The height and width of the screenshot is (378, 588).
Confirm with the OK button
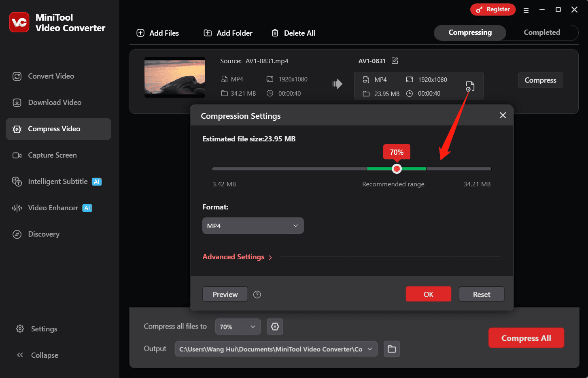429,294
